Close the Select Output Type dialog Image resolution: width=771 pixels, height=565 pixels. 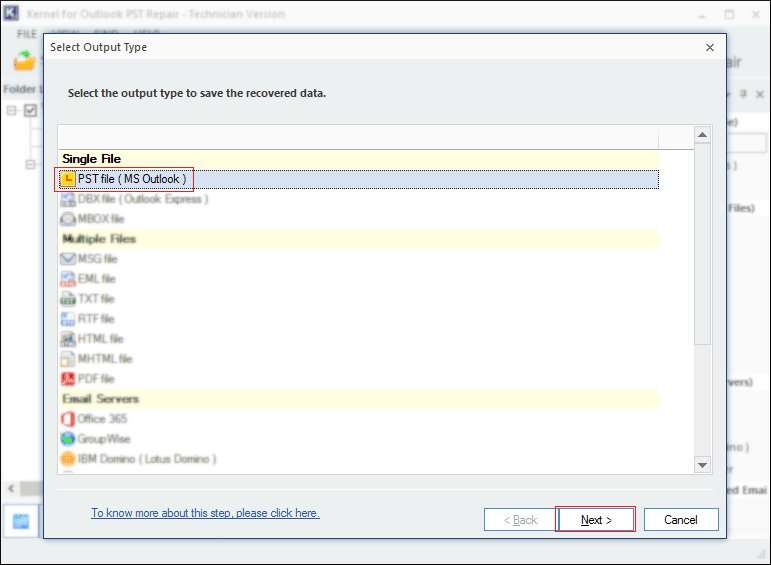710,47
